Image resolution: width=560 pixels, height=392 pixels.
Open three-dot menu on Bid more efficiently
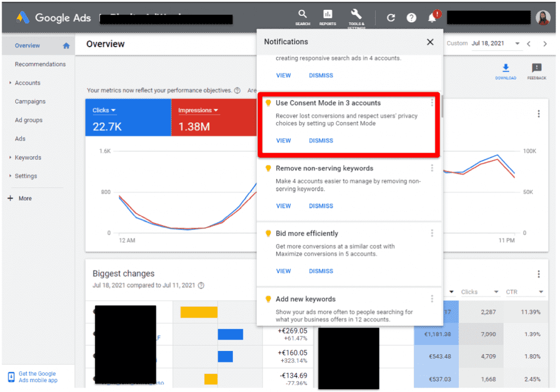pyautogui.click(x=432, y=233)
